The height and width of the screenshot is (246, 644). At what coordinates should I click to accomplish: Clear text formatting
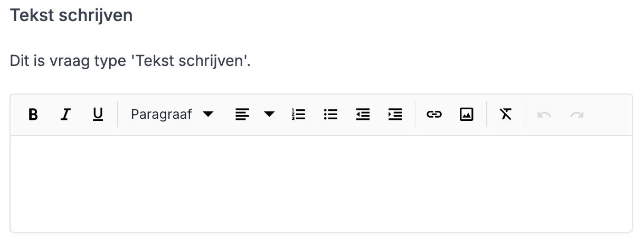[506, 114]
